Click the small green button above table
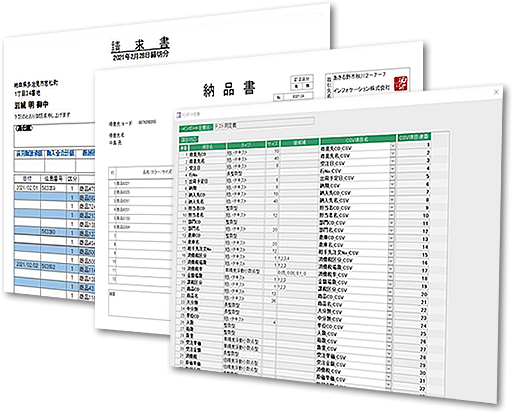Viewport: 512px width, 413px height. [189, 139]
